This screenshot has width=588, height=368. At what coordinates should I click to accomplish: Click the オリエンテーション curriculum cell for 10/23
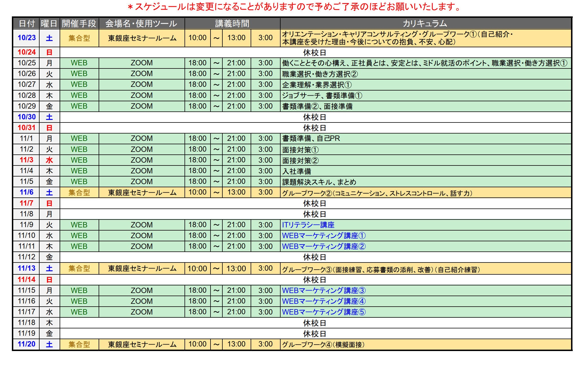[x=426, y=38]
